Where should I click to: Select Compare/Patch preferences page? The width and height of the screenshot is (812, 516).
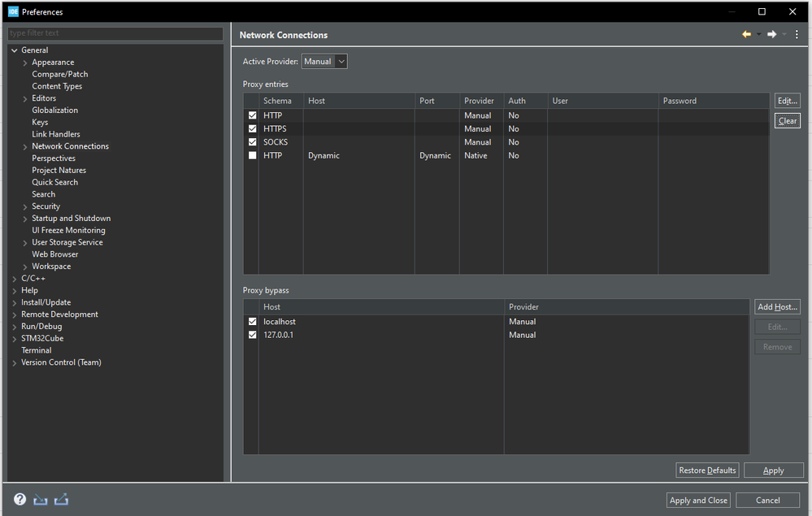click(60, 74)
